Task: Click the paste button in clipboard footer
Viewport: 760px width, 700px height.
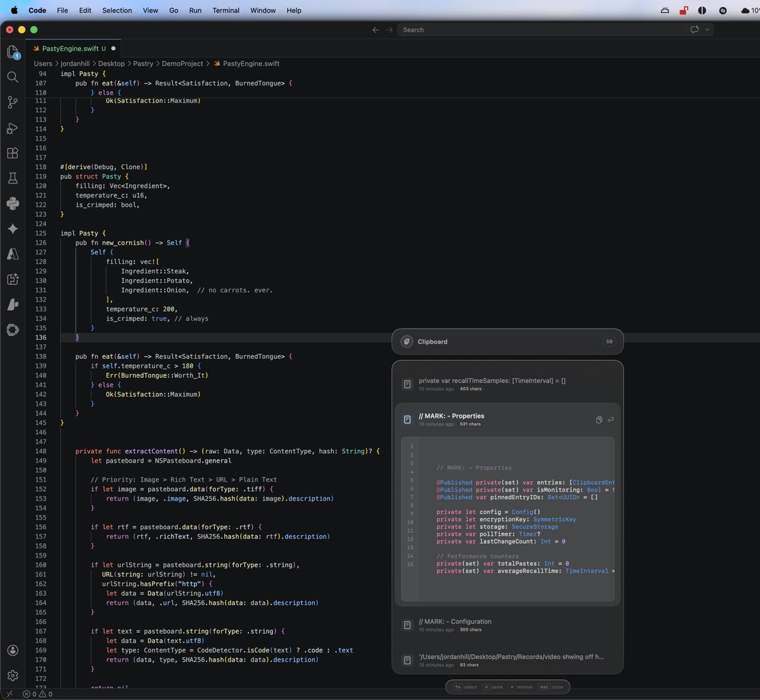Action: pos(495,687)
